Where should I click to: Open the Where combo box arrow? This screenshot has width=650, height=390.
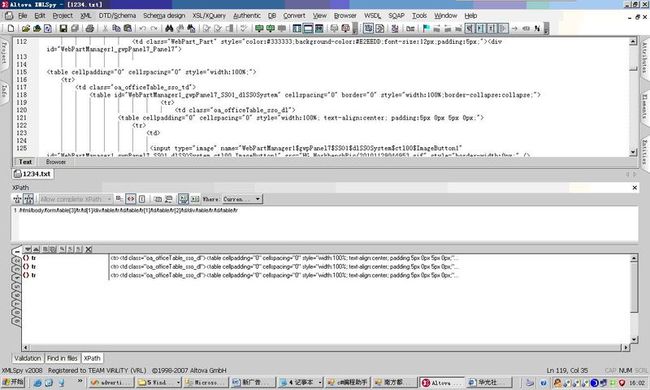pos(257,199)
